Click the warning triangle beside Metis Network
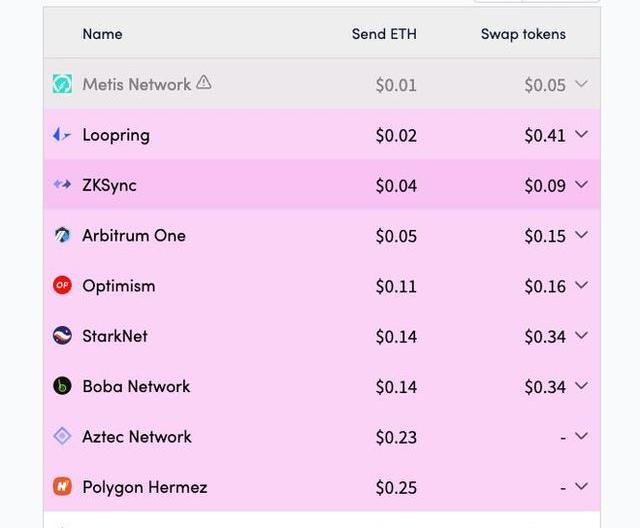The height and width of the screenshot is (528, 640). point(204,82)
